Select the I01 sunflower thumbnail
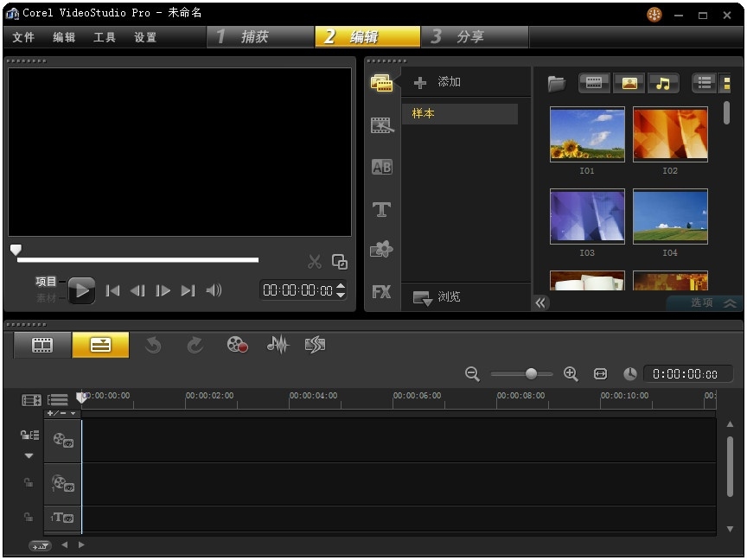 (587, 134)
